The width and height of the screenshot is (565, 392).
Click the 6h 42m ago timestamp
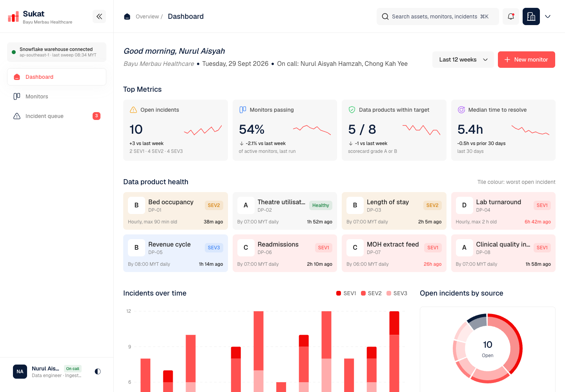tap(538, 222)
